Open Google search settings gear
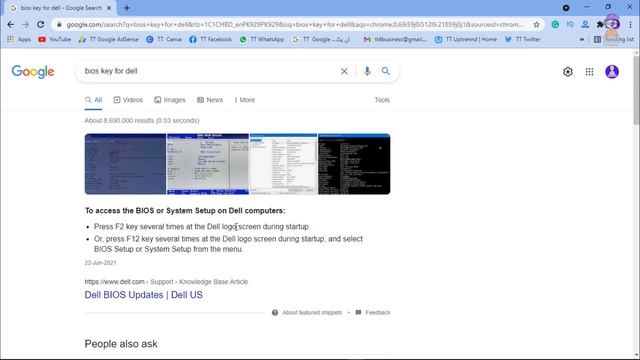The height and width of the screenshot is (360, 640). 568,72
